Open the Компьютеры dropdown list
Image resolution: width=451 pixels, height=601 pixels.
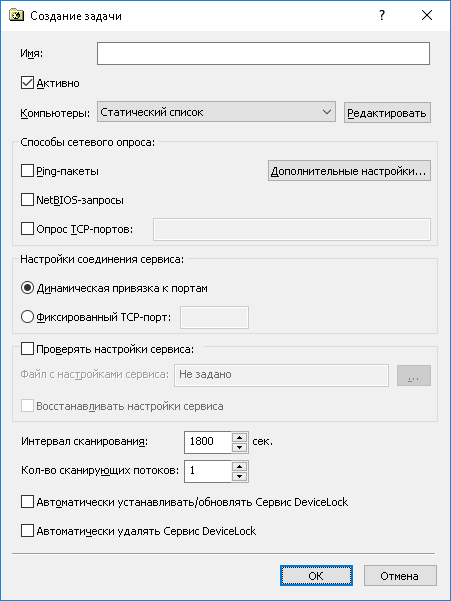click(x=216, y=112)
